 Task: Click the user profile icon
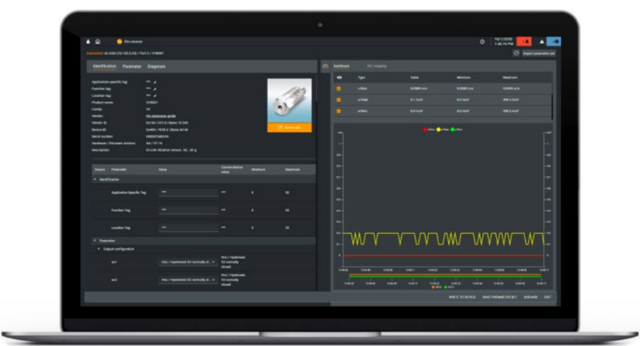pyautogui.click(x=88, y=42)
